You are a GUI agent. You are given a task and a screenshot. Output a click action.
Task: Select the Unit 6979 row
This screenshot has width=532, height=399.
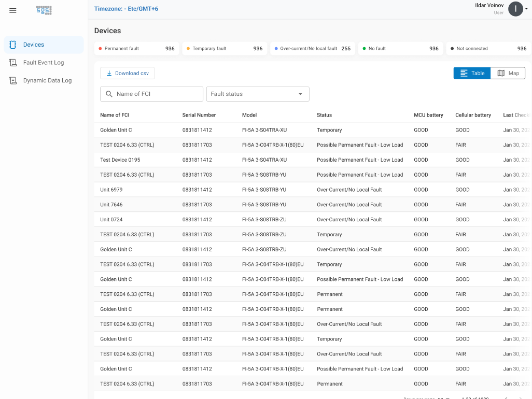tap(313, 190)
